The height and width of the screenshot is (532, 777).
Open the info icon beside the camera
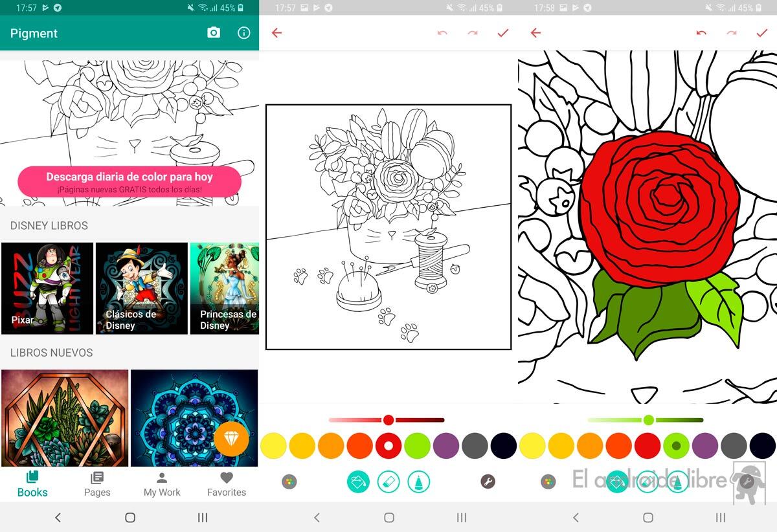tap(243, 33)
